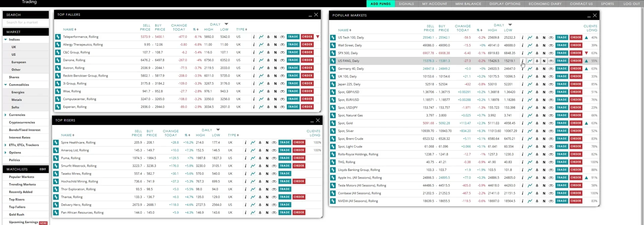Click market icon left of Spot, Natural Gas
This screenshot has height=225, width=644.
pos(333,116)
